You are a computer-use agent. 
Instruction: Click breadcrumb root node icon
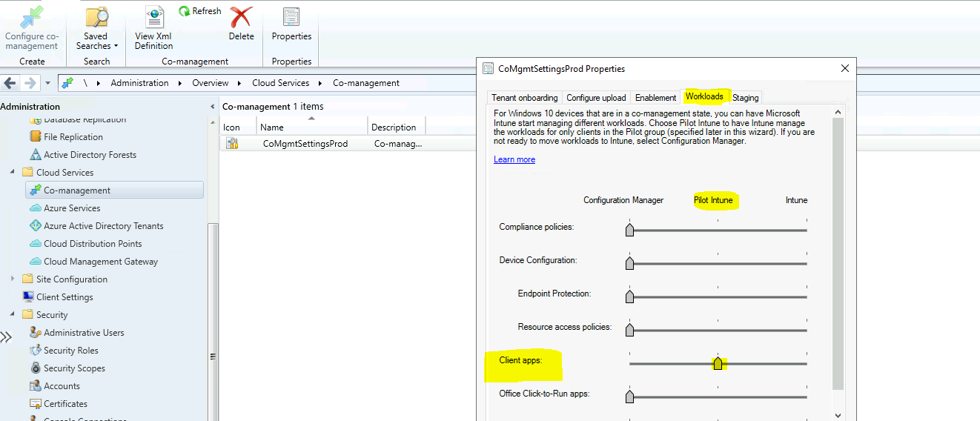pos(67,83)
